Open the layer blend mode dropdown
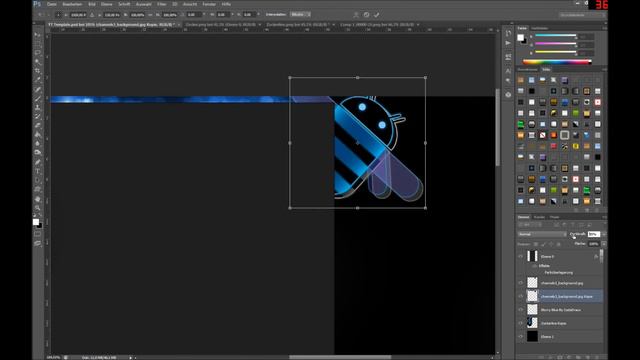 tap(542, 234)
